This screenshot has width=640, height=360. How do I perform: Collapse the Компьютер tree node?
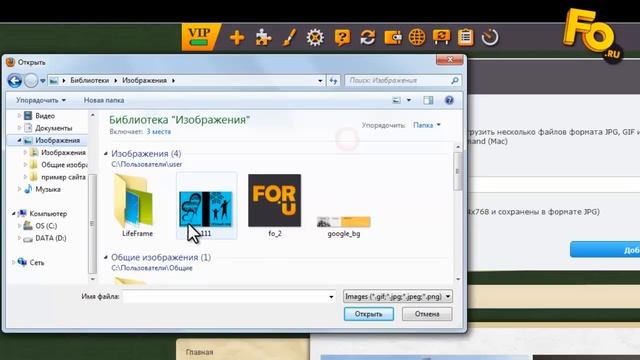click(x=13, y=213)
